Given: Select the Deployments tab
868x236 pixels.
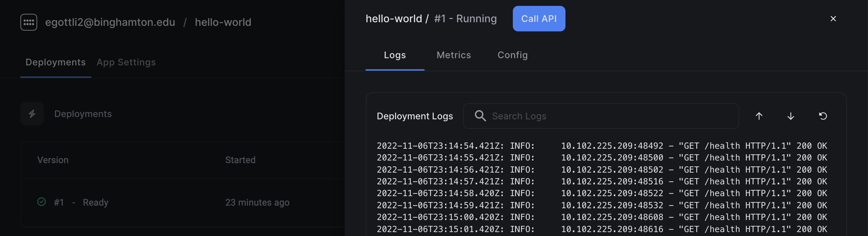Looking at the screenshot, I should click(x=56, y=62).
